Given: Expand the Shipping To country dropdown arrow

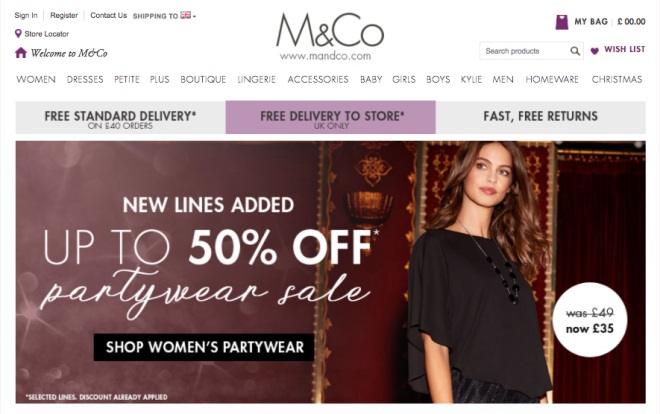Looking at the screenshot, I should coord(194,16).
